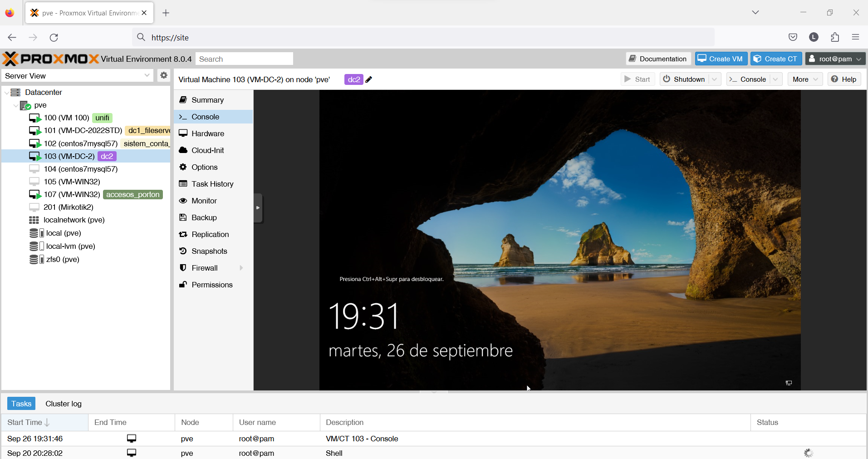
Task: Select VM 102 (centos7mysql57) in the tree
Action: point(86,143)
